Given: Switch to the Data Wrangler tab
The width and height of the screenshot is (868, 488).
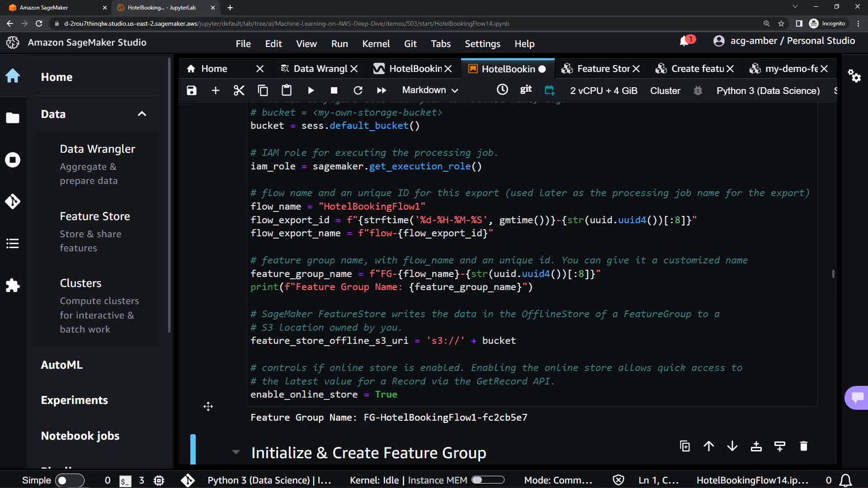Looking at the screenshot, I should pos(320,69).
